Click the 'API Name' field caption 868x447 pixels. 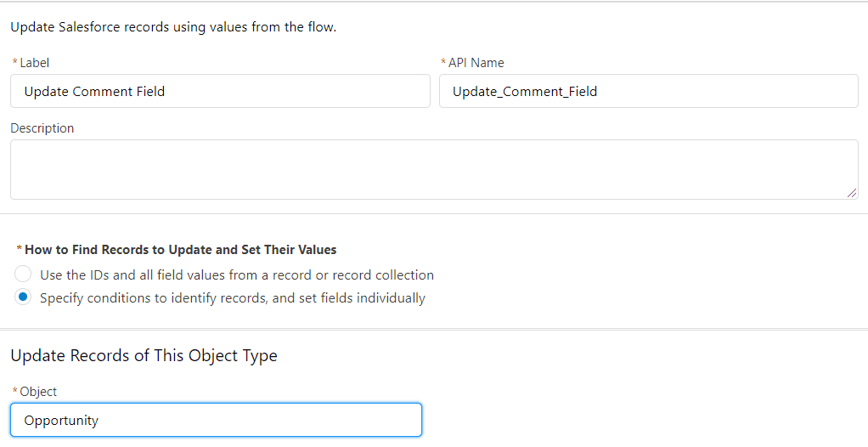click(x=476, y=63)
